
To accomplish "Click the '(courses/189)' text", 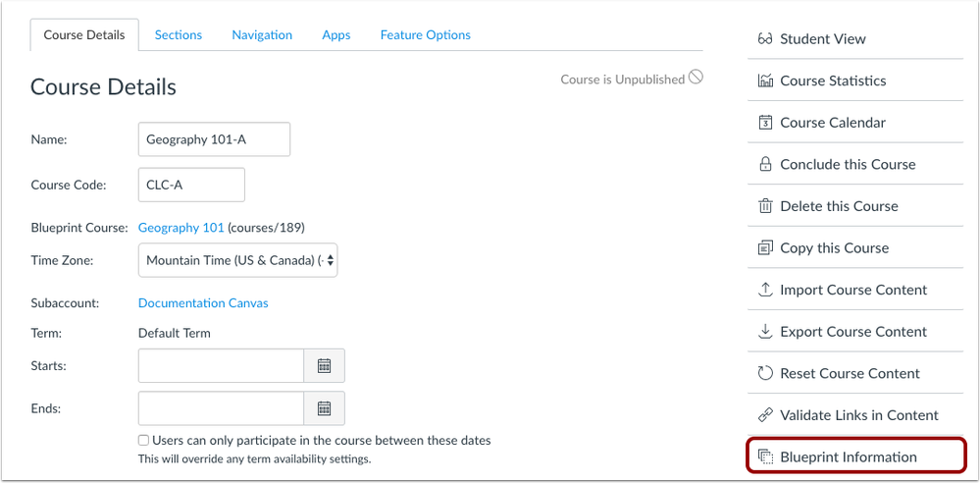I will (x=266, y=228).
